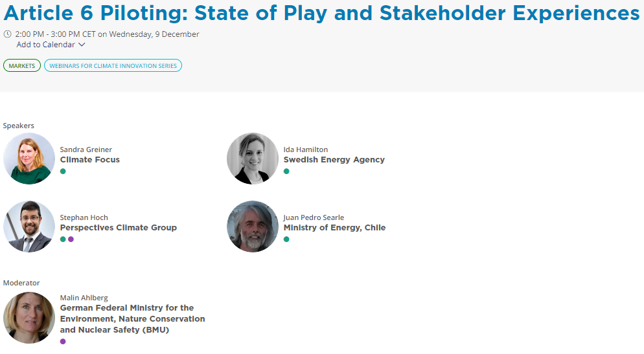
Task: Open Sandra Greiner's profile photo
Action: click(29, 159)
